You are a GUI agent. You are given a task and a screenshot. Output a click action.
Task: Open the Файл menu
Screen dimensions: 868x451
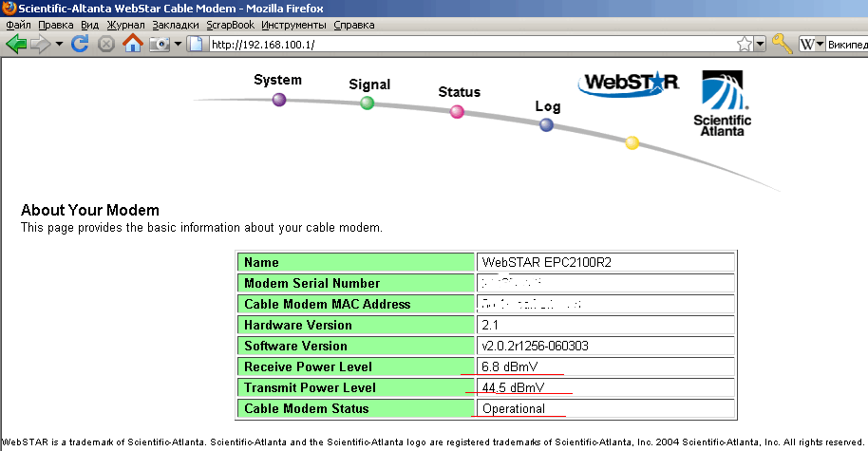(19, 24)
